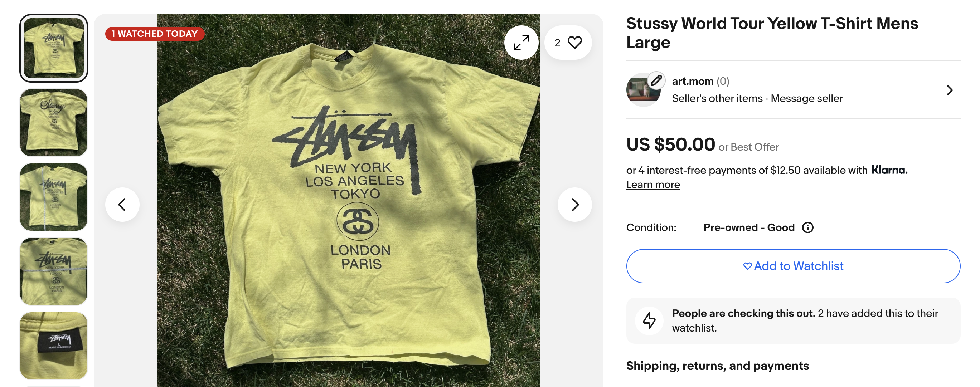Viewport: 980px width, 387px height.
Task: Expand seller details chevron arrow
Action: tap(949, 90)
